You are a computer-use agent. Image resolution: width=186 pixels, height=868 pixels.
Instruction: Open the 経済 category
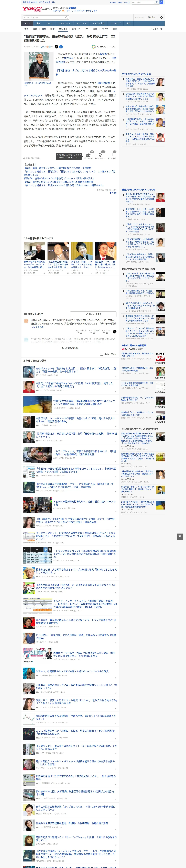(52, 29)
